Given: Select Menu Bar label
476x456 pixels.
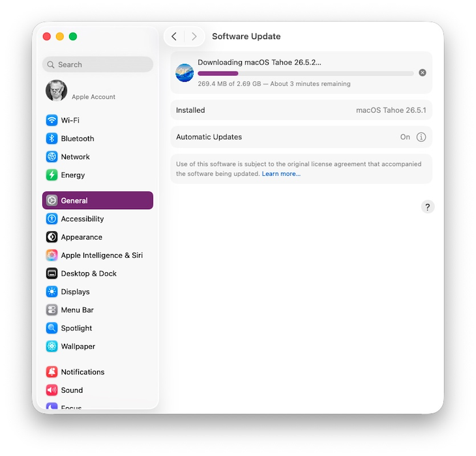Looking at the screenshot, I should pyautogui.click(x=77, y=310).
